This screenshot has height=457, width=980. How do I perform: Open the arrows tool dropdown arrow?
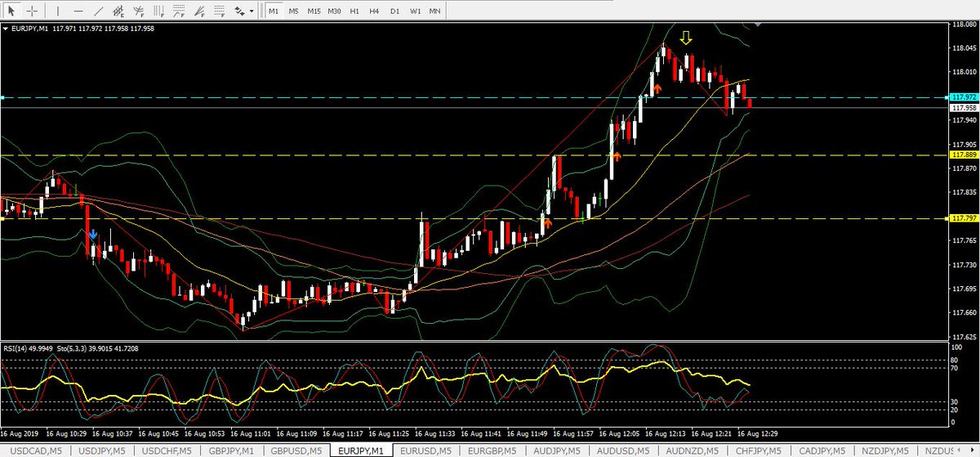click(252, 11)
